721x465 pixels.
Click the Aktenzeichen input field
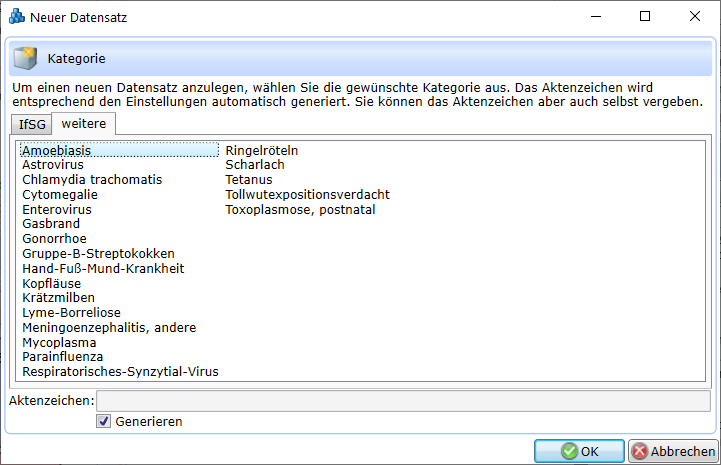click(x=403, y=401)
